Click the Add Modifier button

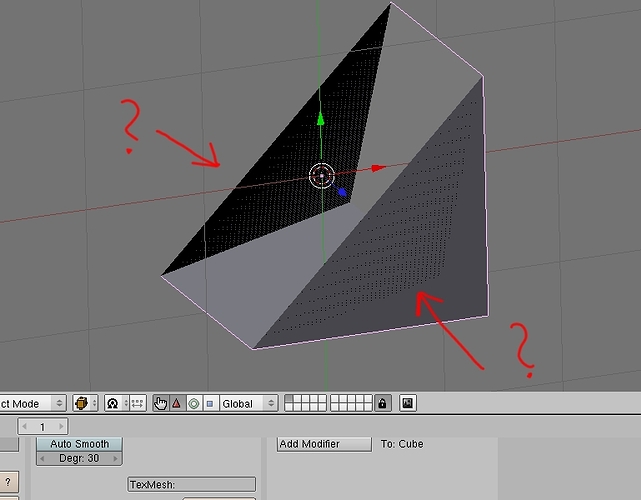pyautogui.click(x=324, y=444)
